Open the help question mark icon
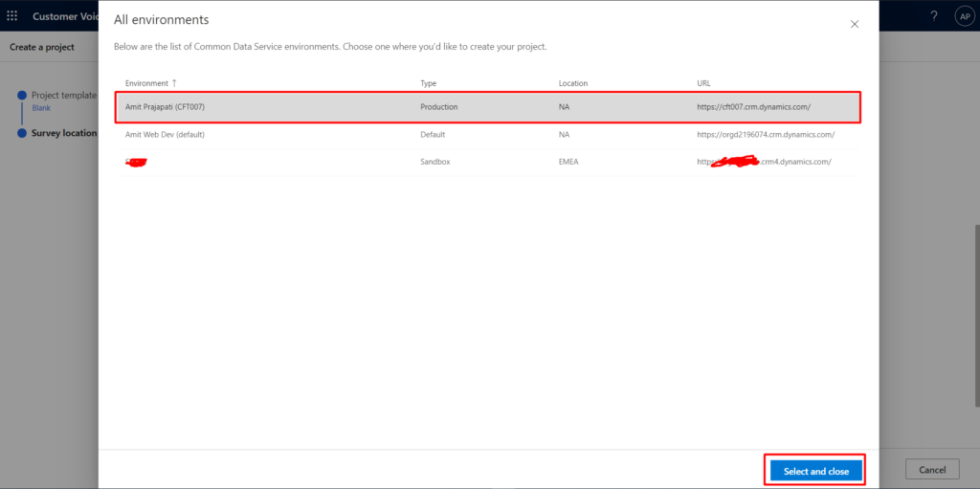 pos(934,16)
